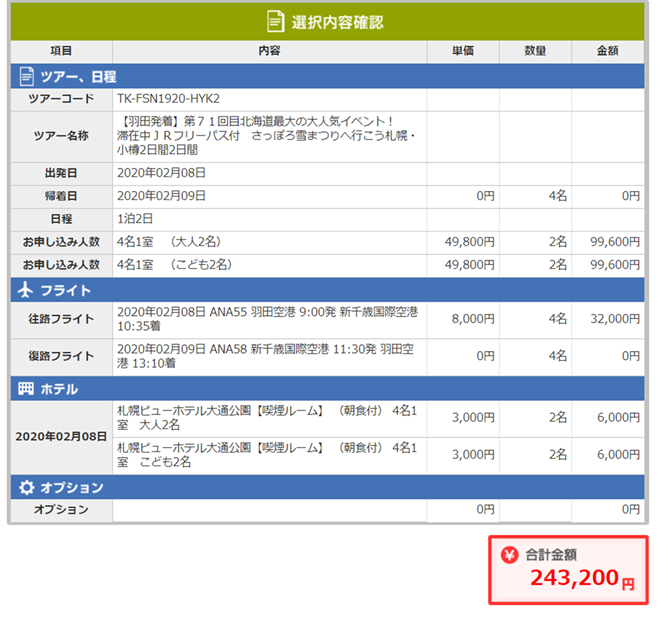Click the 1泊2日 schedule value
The height and width of the screenshot is (620, 669).
click(135, 218)
